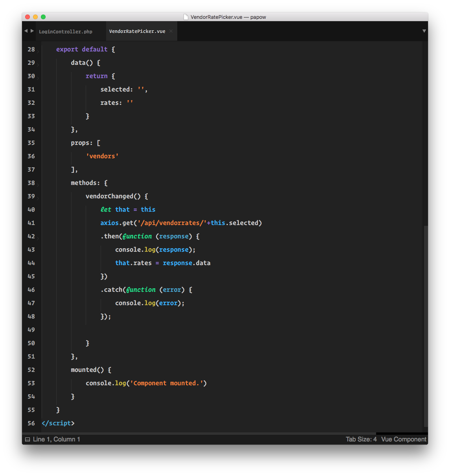Go to next tab with right arrow

[32, 31]
